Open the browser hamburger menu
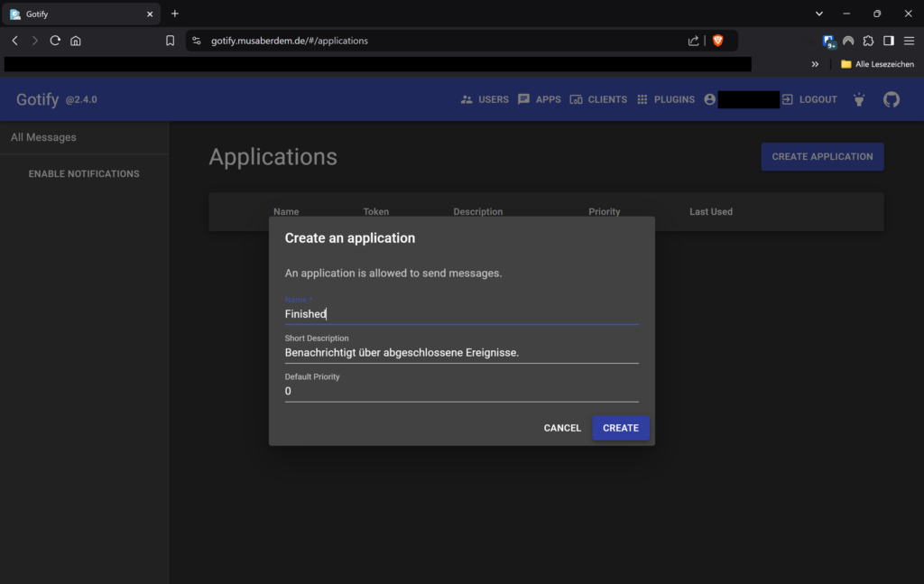This screenshot has width=924, height=584. (909, 41)
